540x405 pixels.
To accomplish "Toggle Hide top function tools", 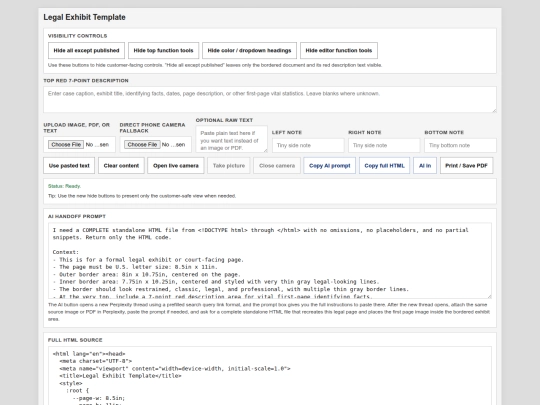I will tap(163, 51).
